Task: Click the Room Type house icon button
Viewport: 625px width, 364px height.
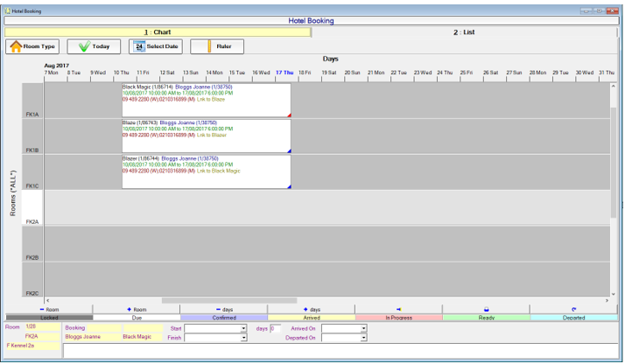Action: (x=32, y=46)
